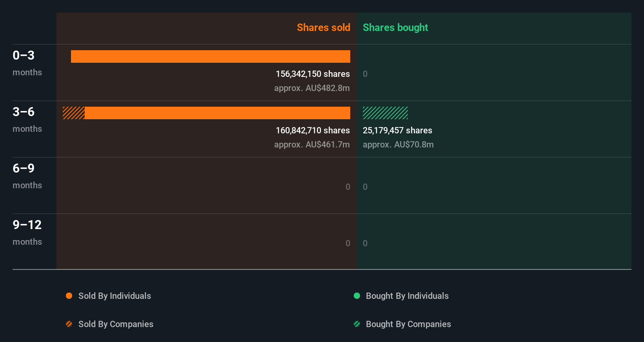Viewport: 644px width, 342px height.
Task: Click the 'Shares sold' column header
Action: pos(324,27)
